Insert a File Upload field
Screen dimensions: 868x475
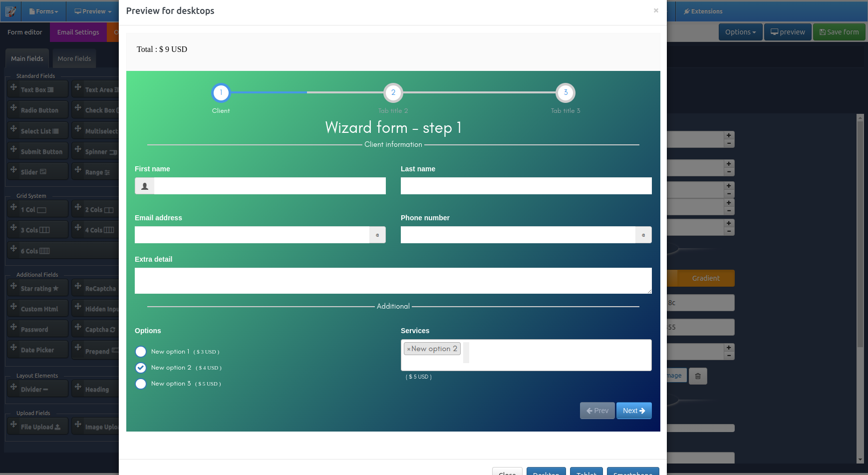tap(37, 426)
